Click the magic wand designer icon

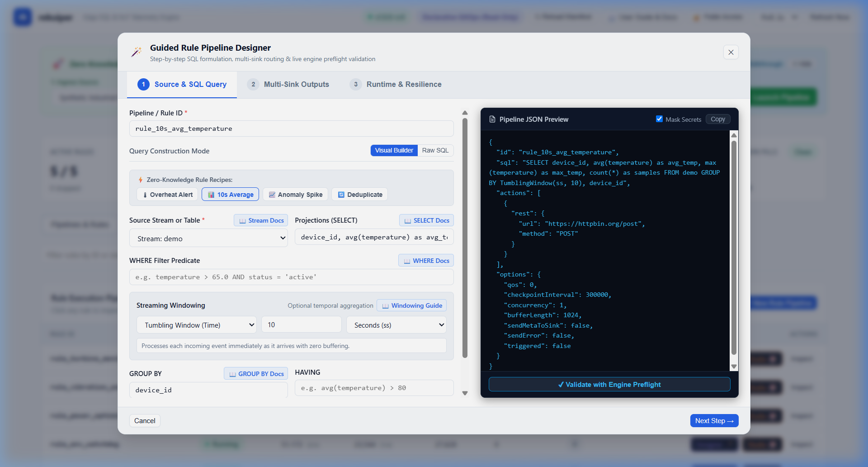[x=136, y=52]
